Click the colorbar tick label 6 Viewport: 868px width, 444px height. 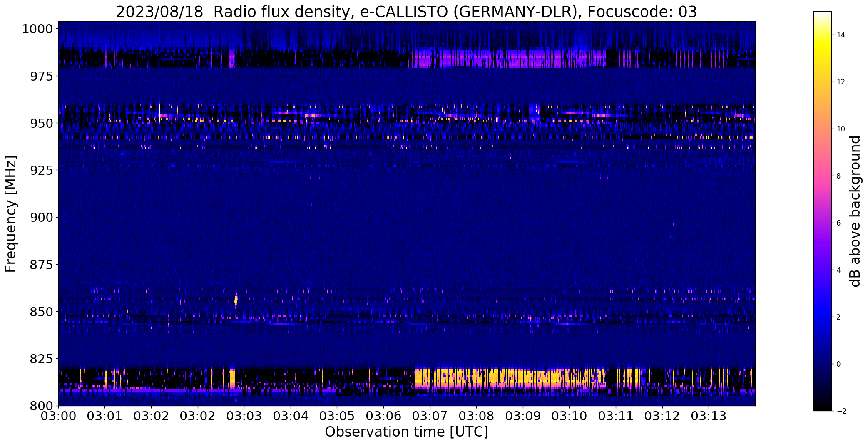tap(838, 223)
